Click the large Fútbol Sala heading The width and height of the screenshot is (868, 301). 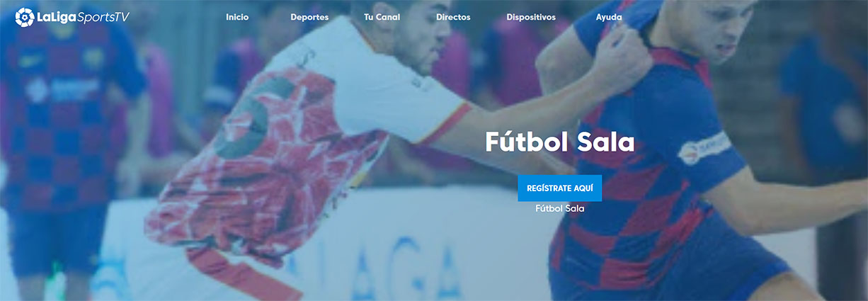[559, 142]
